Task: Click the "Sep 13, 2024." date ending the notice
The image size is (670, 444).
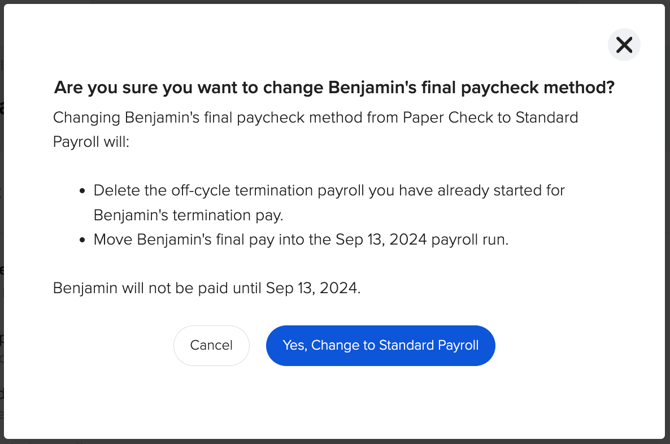Action: [x=313, y=288]
